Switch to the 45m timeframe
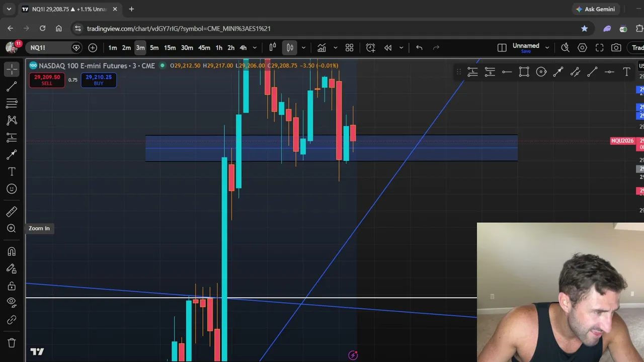Viewport: 644px width, 362px height. coord(204,48)
